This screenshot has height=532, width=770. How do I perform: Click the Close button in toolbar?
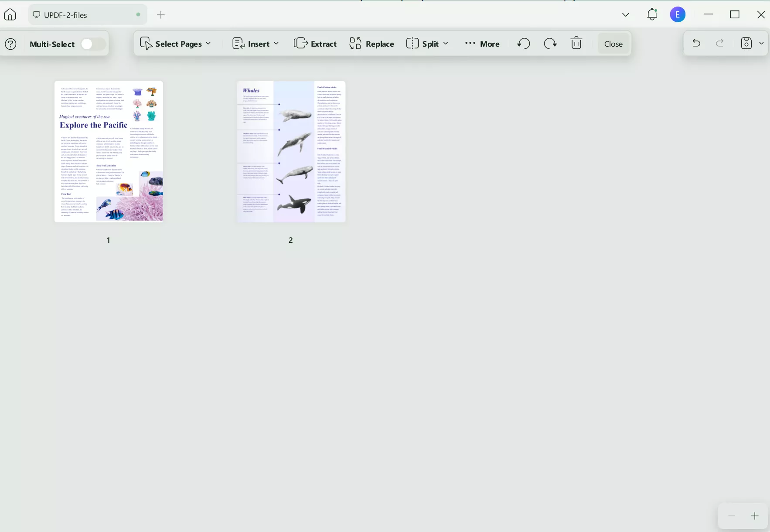(x=613, y=44)
